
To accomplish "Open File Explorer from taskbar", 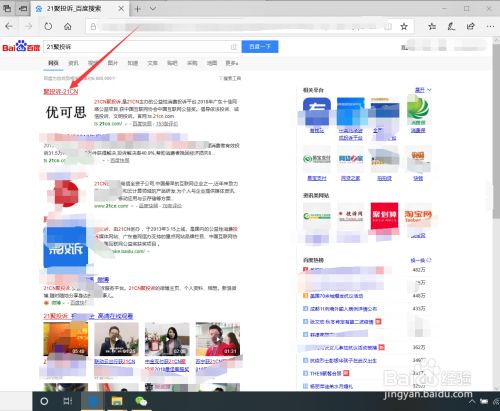I will [117, 401].
